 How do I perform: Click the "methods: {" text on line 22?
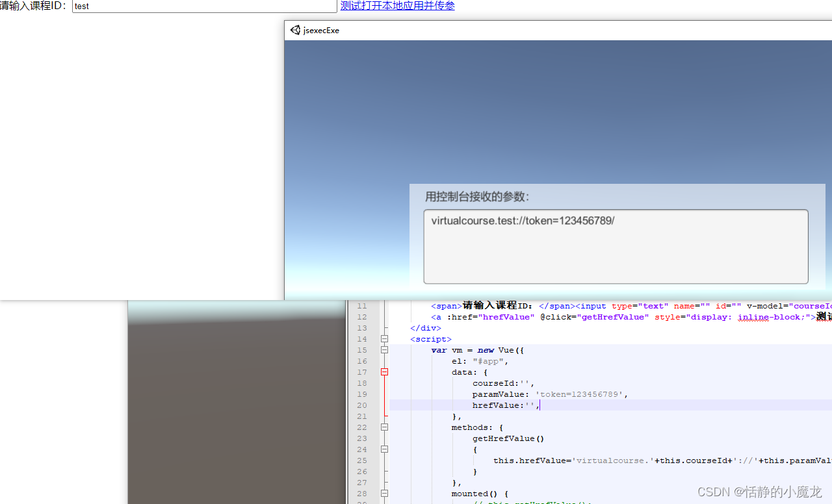(478, 427)
